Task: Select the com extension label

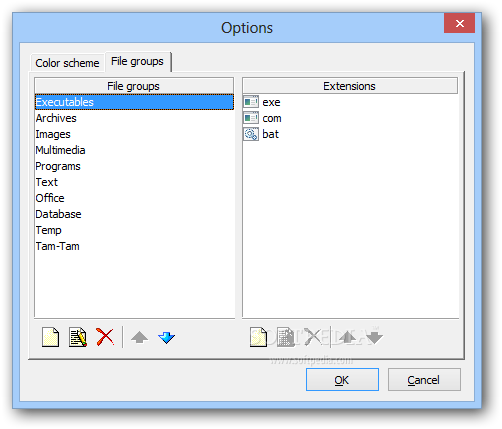Action: pos(272,118)
